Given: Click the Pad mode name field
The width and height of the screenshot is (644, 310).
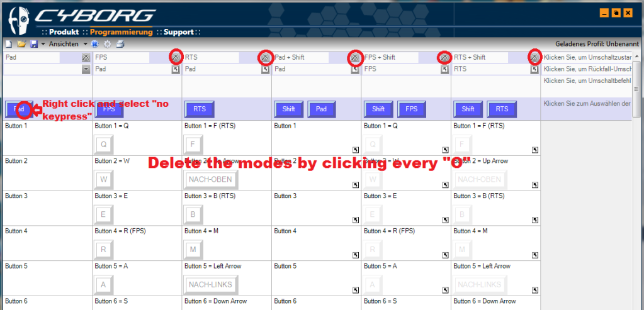Looking at the screenshot, I should (31, 58).
